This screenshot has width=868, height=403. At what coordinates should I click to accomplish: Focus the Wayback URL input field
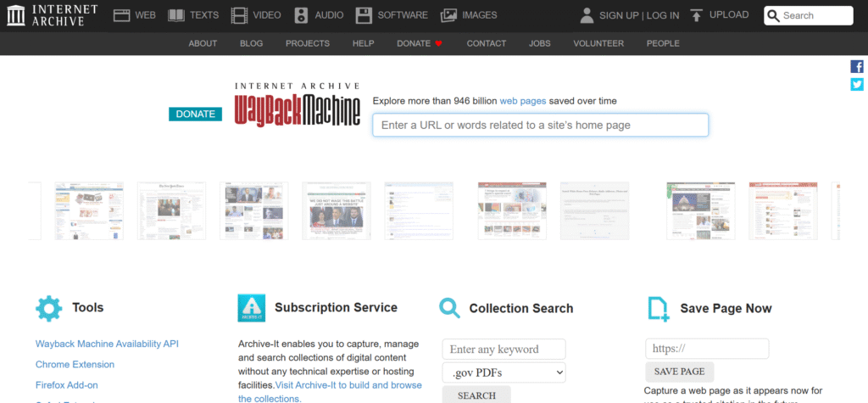pyautogui.click(x=540, y=126)
